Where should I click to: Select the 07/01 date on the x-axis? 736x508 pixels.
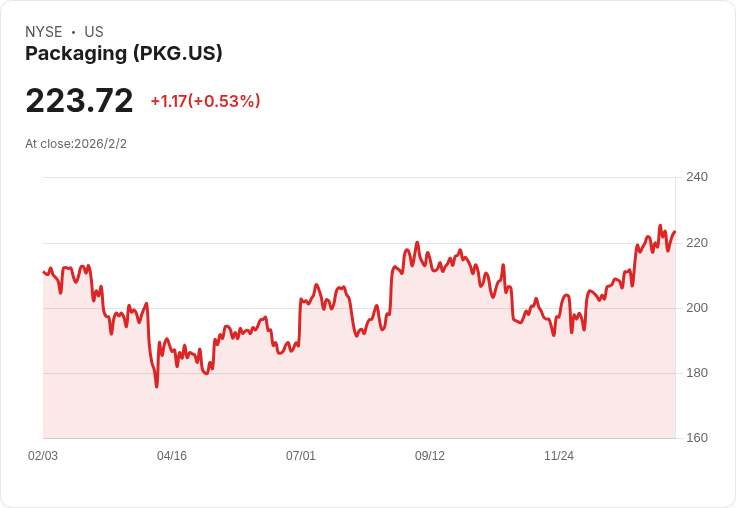pos(301,456)
